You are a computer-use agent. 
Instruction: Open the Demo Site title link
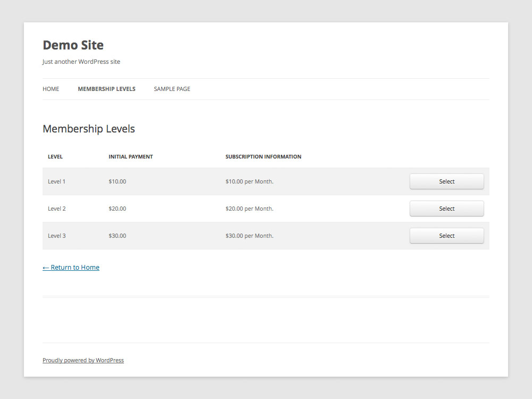pos(73,45)
